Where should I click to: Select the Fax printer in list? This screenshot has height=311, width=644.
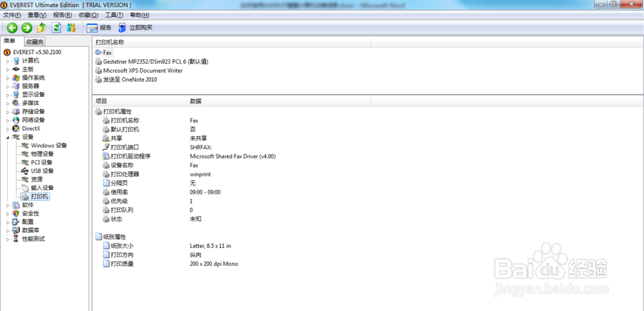tap(107, 53)
